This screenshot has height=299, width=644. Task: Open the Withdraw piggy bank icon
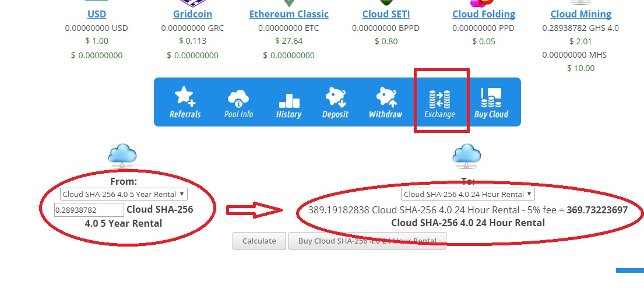click(x=385, y=97)
